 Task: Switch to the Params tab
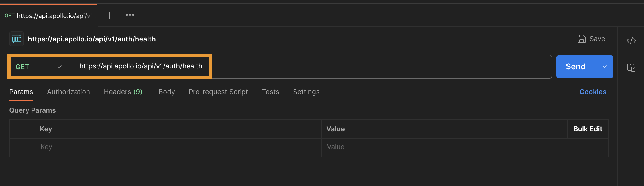[21, 92]
